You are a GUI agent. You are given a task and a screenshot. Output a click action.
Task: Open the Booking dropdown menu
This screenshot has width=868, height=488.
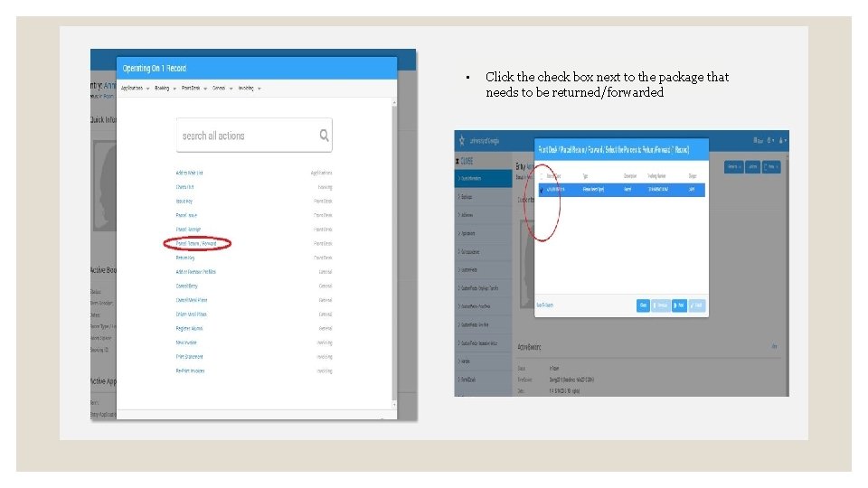click(x=165, y=89)
